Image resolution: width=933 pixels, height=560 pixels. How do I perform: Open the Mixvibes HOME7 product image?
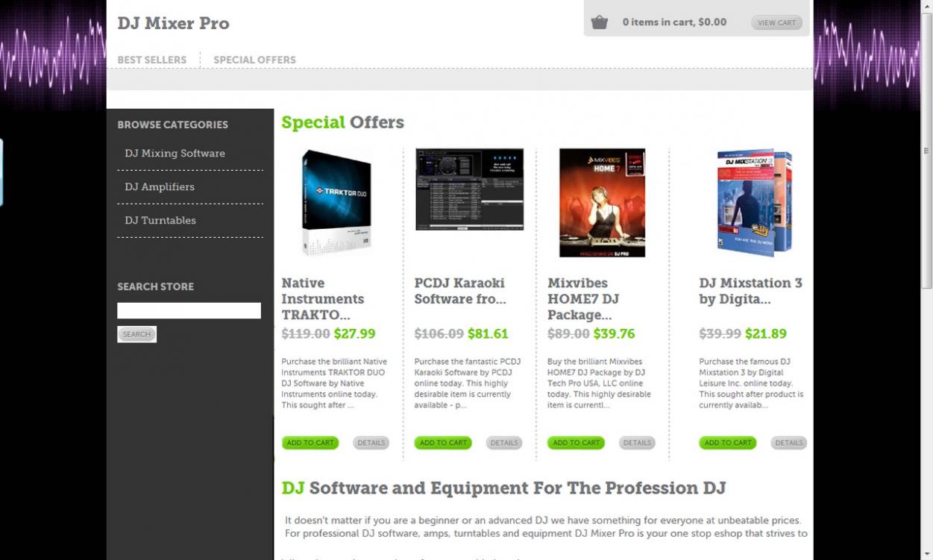tap(602, 203)
